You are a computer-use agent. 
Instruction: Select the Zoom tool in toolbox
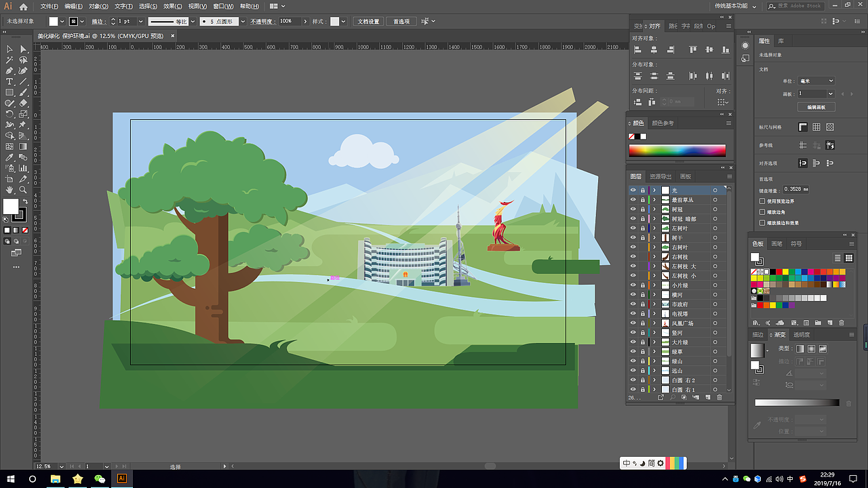(23, 190)
